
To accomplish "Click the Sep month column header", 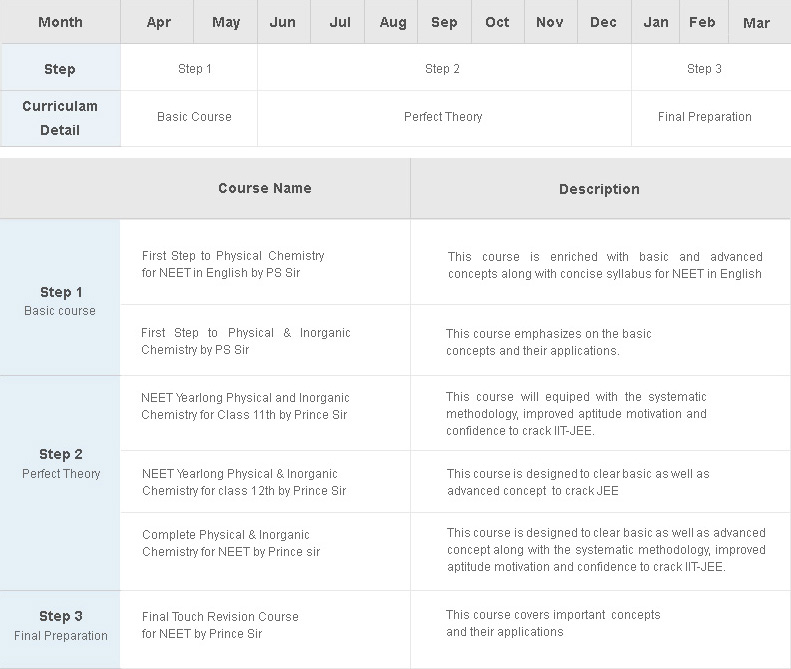I will (444, 22).
